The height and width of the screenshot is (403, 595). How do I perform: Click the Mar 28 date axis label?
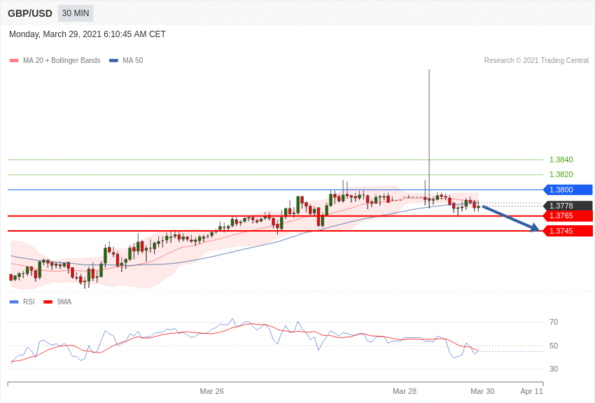[x=405, y=391]
